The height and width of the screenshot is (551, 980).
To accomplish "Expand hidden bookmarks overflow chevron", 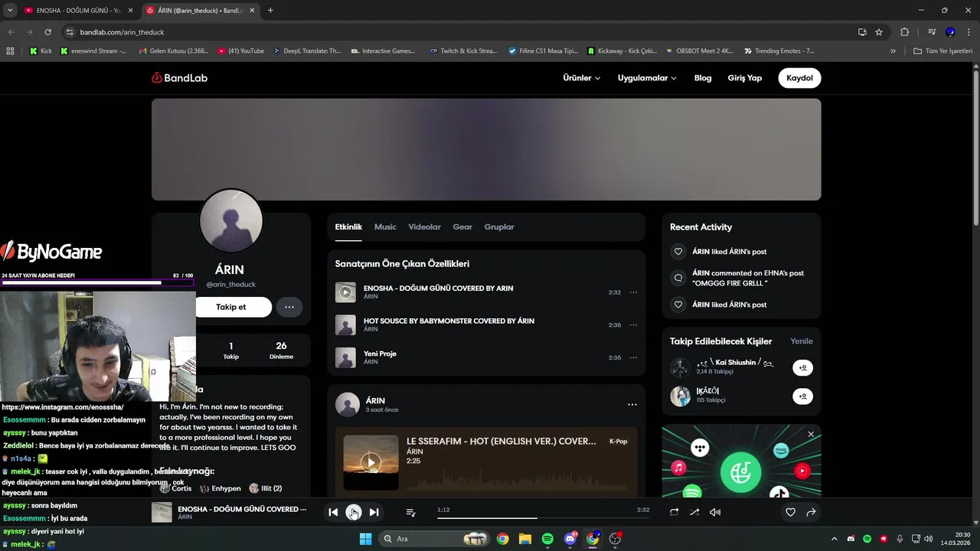I will (x=893, y=51).
